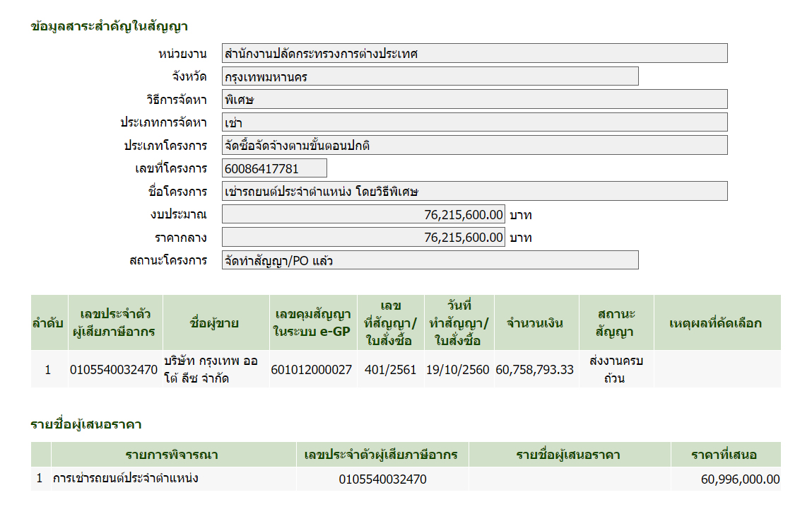Click the ราคากลาง reference price field
Viewport: 812px width, 524px height.
coord(363,237)
